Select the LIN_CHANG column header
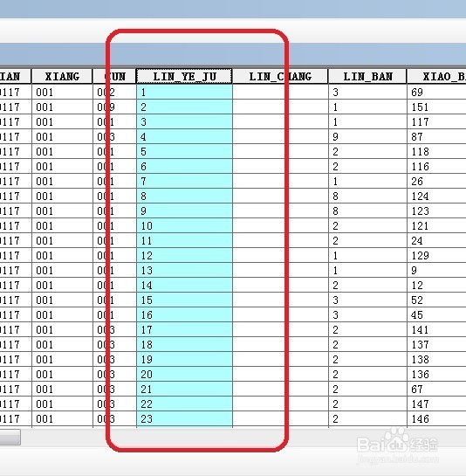Screen dimensions: 466x476 coord(280,76)
